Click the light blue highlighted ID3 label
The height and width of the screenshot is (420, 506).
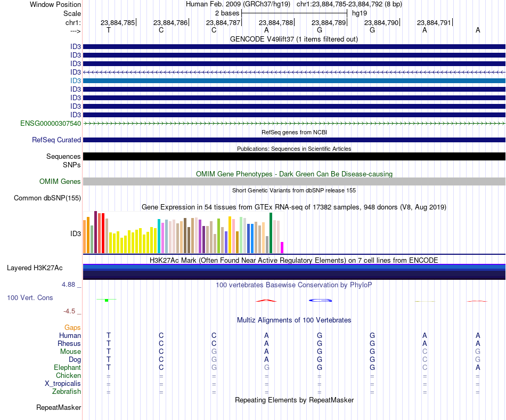tap(76, 80)
